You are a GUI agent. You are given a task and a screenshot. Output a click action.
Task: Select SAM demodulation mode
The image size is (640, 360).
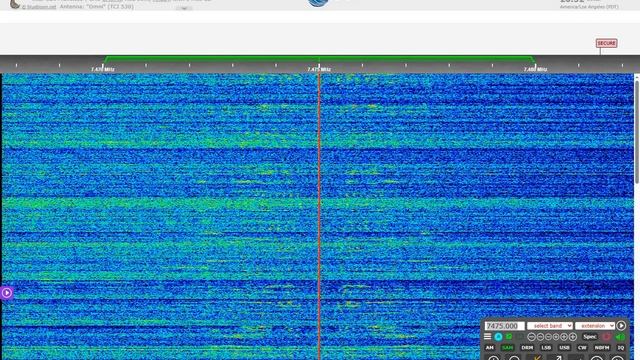[x=507, y=348]
